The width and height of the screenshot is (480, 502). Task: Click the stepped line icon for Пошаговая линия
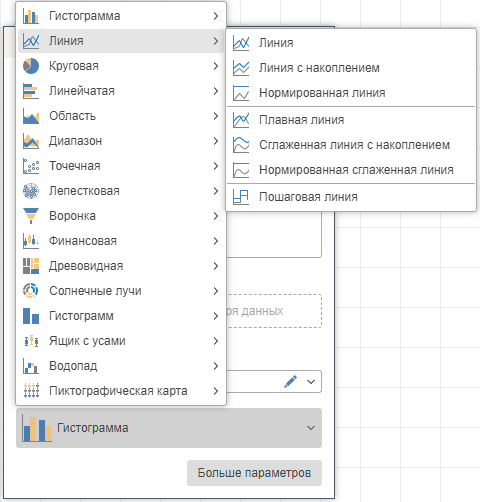[241, 197]
